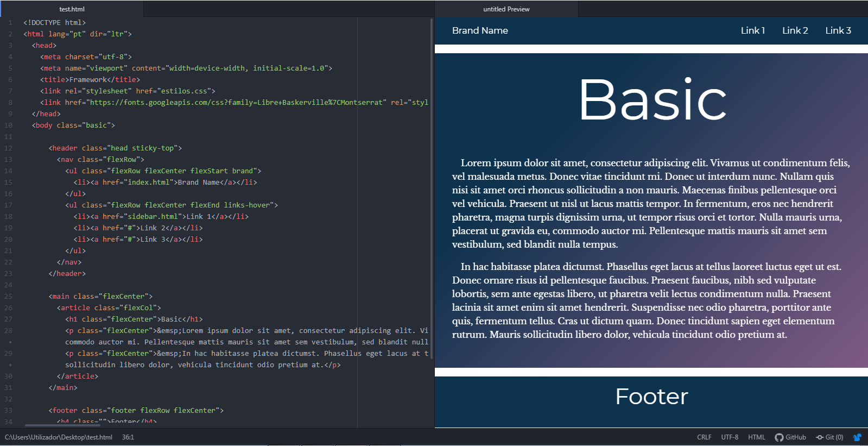Click the Link 3 list item code line

[138, 240]
